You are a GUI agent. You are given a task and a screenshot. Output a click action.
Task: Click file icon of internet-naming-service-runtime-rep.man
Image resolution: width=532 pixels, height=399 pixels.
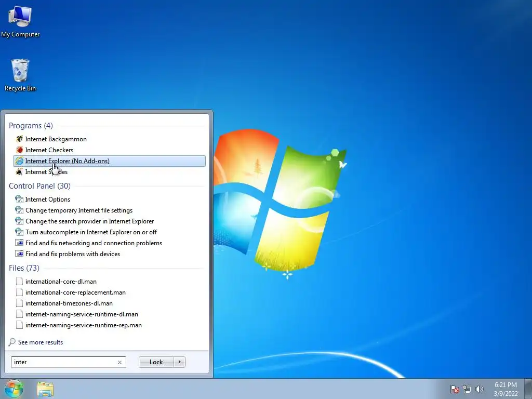(19, 325)
